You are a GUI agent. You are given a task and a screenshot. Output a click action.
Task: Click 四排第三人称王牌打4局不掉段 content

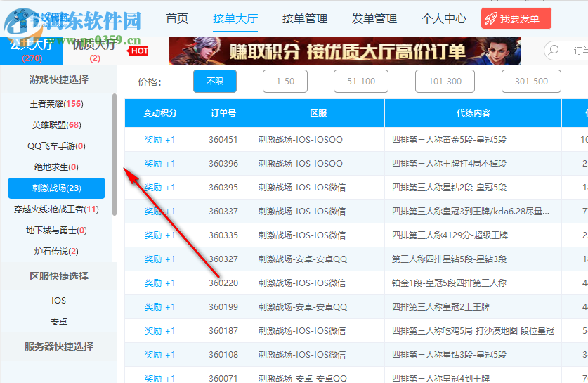click(x=449, y=164)
